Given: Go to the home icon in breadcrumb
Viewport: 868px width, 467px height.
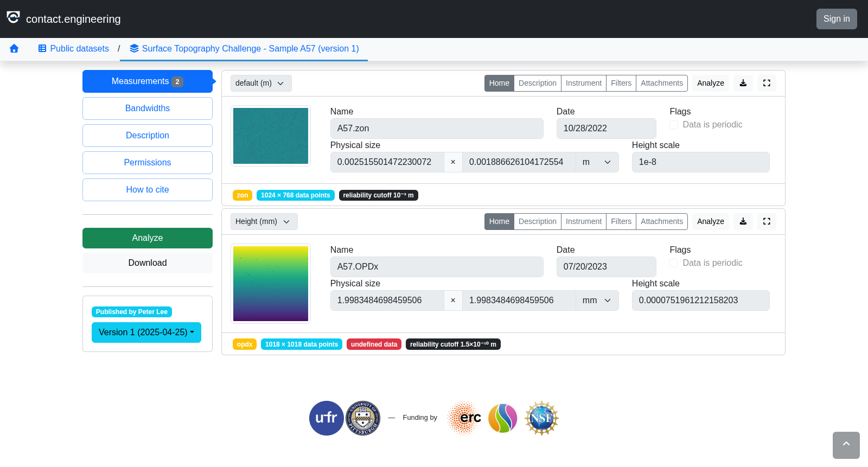Looking at the screenshot, I should coord(14,49).
